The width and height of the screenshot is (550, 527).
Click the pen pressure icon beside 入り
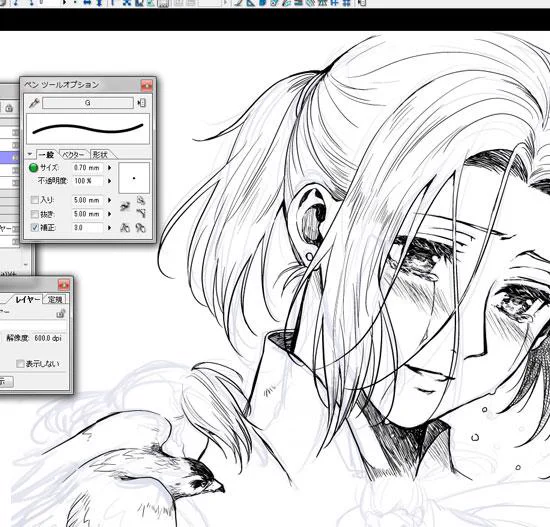tap(125, 206)
